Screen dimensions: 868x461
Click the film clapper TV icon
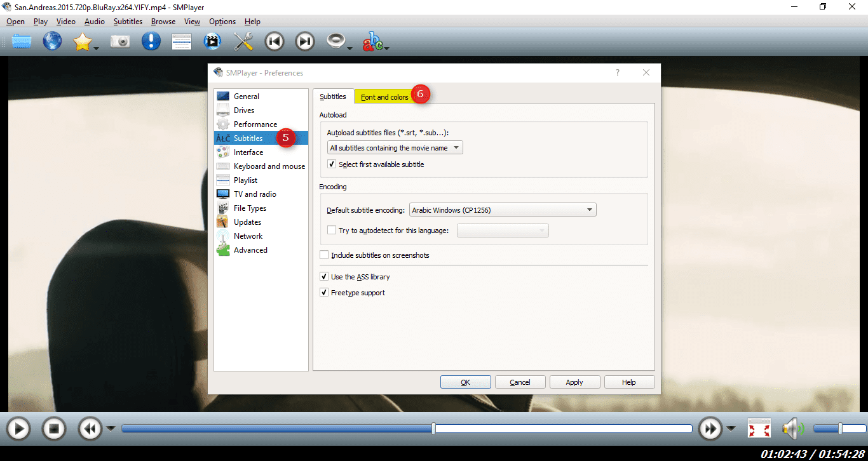(212, 42)
